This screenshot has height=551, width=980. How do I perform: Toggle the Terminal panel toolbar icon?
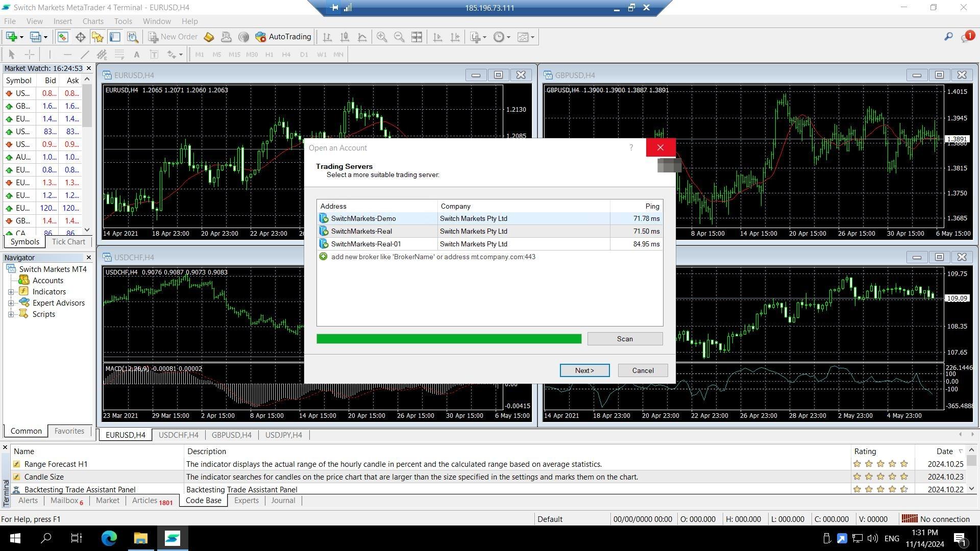point(115,37)
